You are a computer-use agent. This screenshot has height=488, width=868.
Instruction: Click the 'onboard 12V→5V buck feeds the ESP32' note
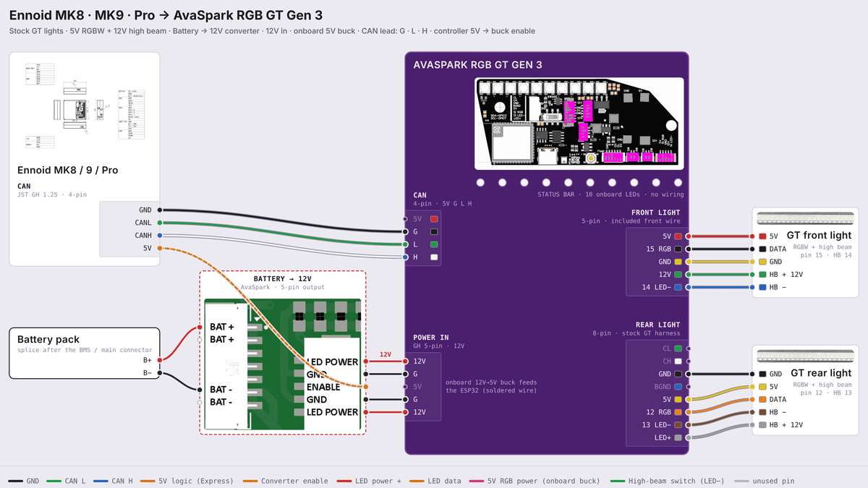point(491,387)
